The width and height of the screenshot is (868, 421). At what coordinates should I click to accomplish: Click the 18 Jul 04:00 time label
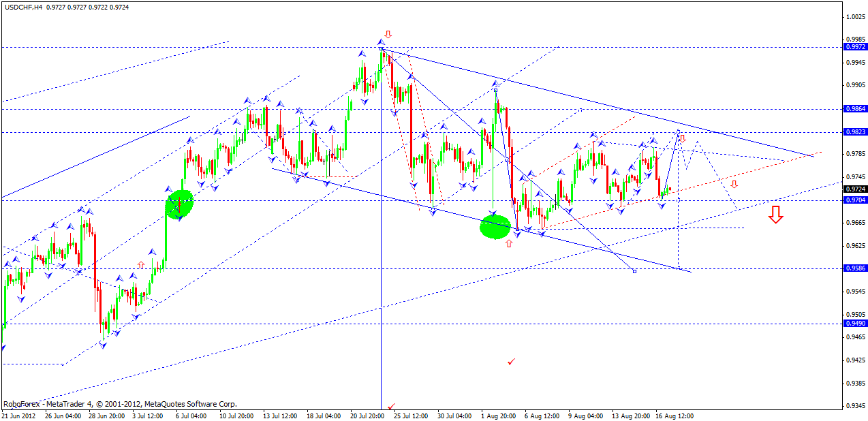[324, 416]
